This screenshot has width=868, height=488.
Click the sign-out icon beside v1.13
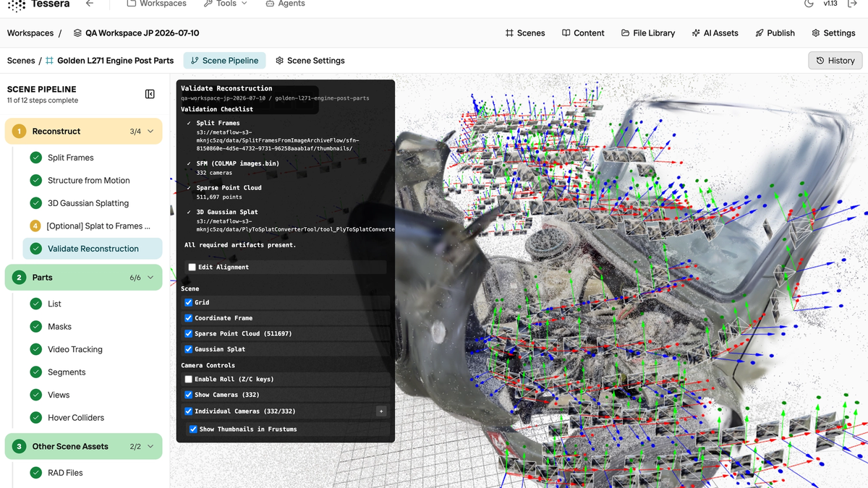pyautogui.click(x=852, y=4)
